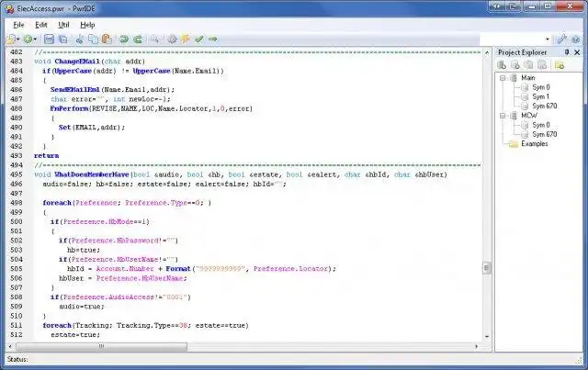
Task: Click hb=true on line 503
Action: [x=84, y=250]
